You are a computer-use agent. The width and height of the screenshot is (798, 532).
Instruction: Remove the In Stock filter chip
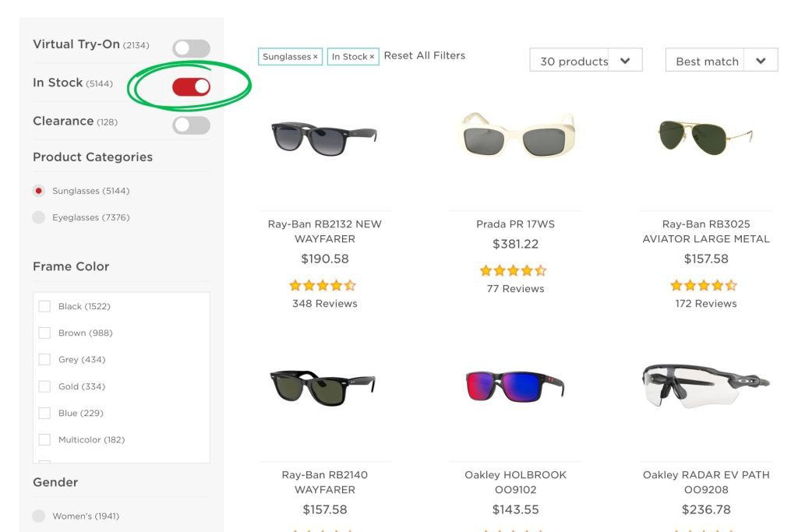coord(372,56)
